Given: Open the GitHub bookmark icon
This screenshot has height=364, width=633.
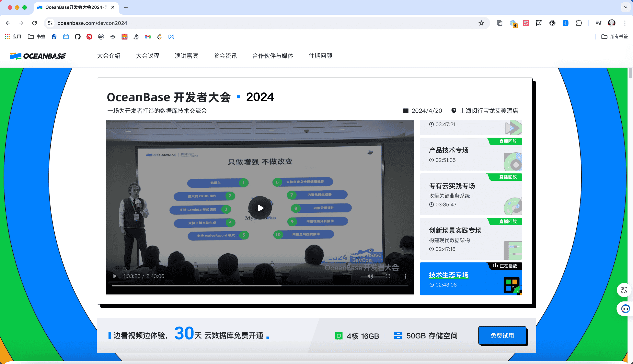Looking at the screenshot, I should click(x=78, y=37).
